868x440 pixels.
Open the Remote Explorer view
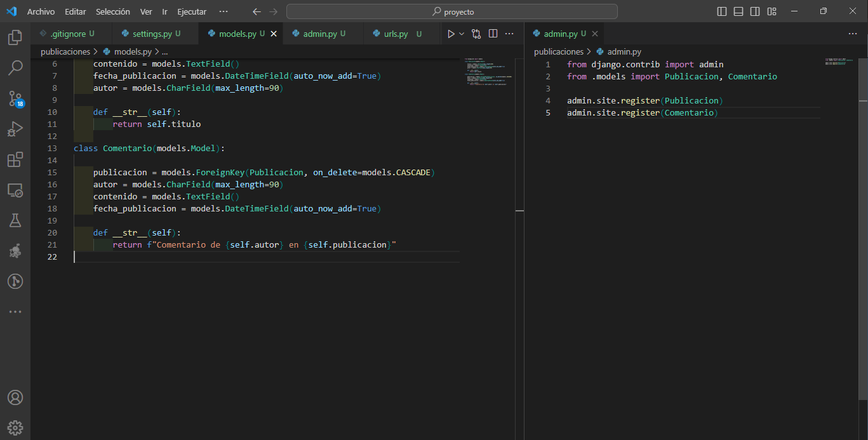tap(15, 190)
